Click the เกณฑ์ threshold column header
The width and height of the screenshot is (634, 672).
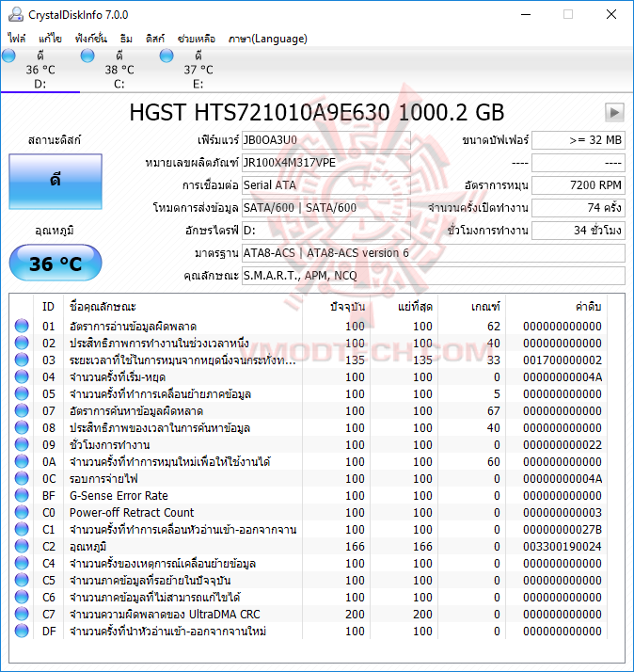(472, 307)
